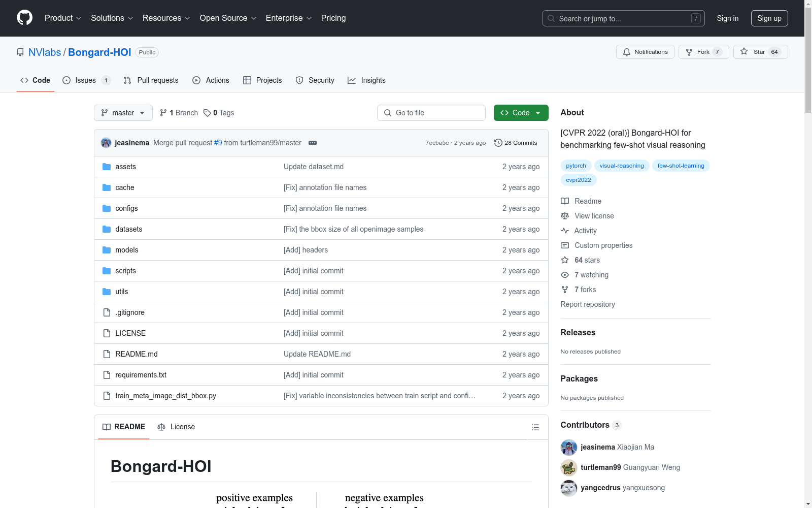Open the Resources dropdown
The width and height of the screenshot is (812, 508).
pos(166,18)
